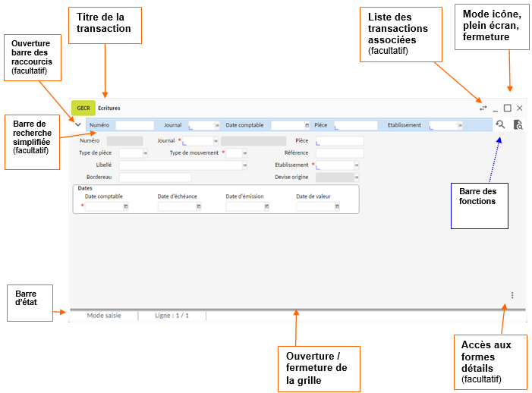Click the Référence input field
This screenshot has width=532, height=393.
click(x=339, y=152)
